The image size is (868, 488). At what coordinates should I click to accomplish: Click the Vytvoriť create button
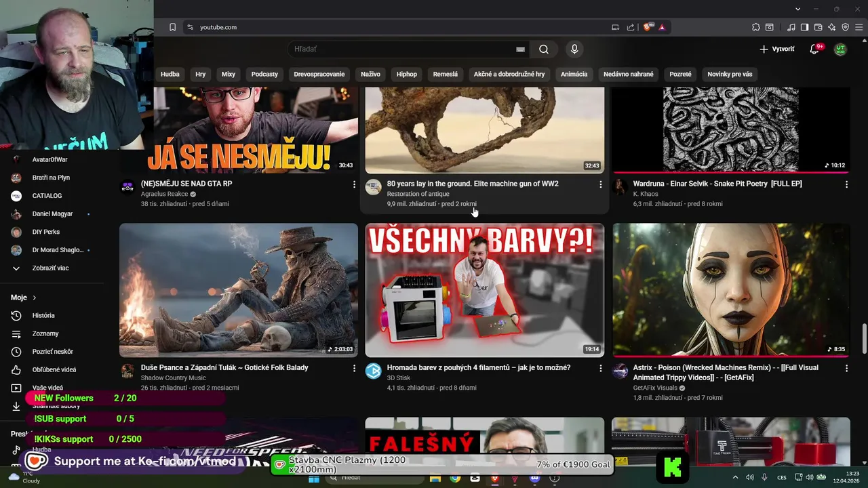[x=777, y=49]
